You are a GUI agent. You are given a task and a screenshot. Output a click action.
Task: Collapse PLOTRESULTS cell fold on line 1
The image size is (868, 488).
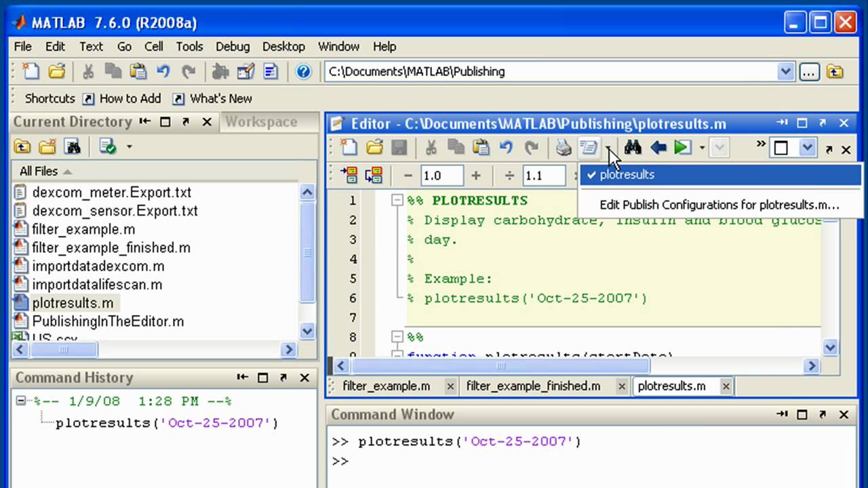pyautogui.click(x=397, y=201)
